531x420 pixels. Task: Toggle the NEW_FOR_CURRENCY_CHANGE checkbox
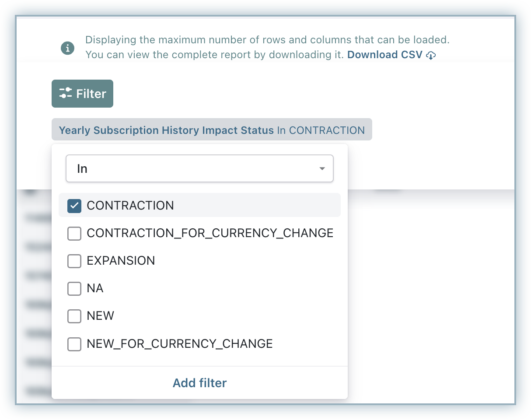[x=74, y=344]
